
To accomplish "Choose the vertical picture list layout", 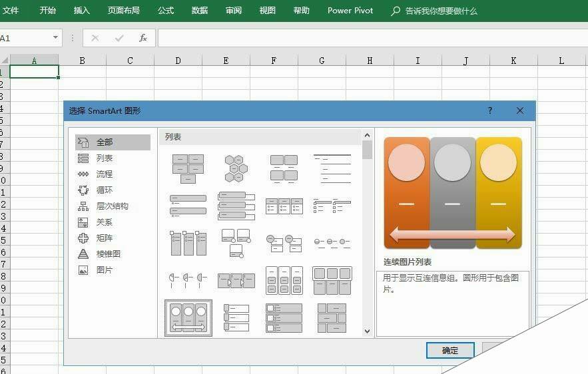I will pos(236,318).
